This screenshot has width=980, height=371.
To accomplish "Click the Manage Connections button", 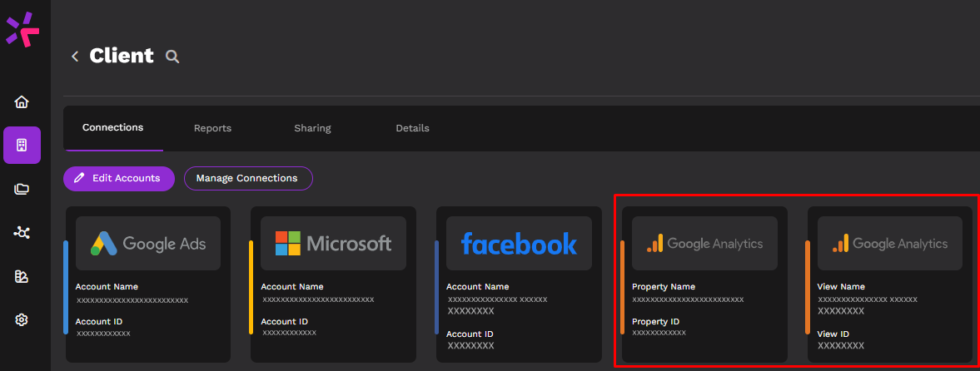I will 247,178.
